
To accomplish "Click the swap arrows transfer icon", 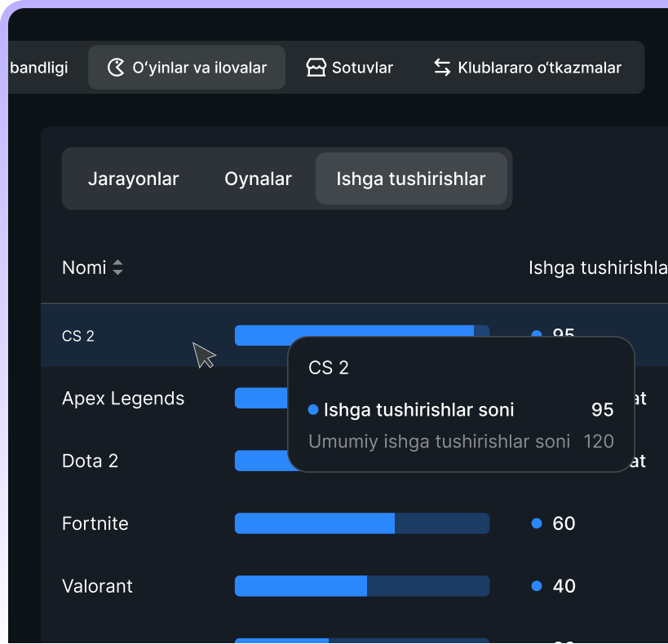I will [x=442, y=68].
